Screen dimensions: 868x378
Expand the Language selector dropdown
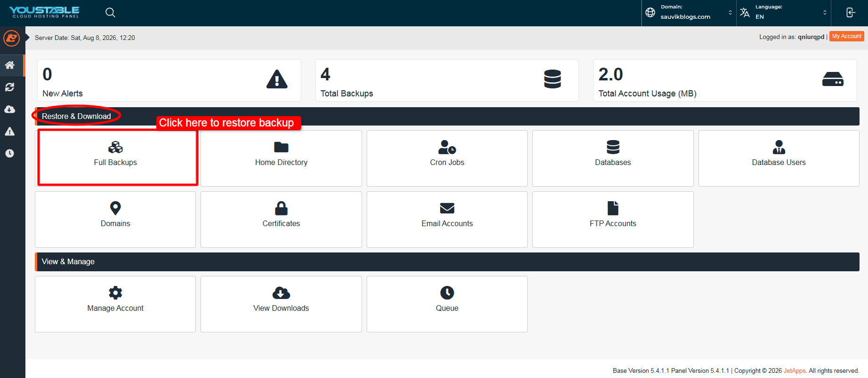[x=784, y=13]
